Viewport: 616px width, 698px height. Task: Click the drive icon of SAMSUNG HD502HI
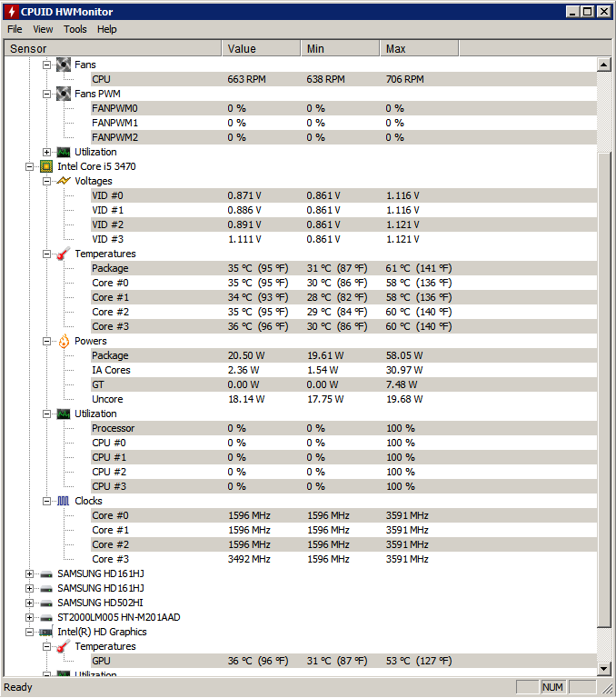click(x=46, y=603)
